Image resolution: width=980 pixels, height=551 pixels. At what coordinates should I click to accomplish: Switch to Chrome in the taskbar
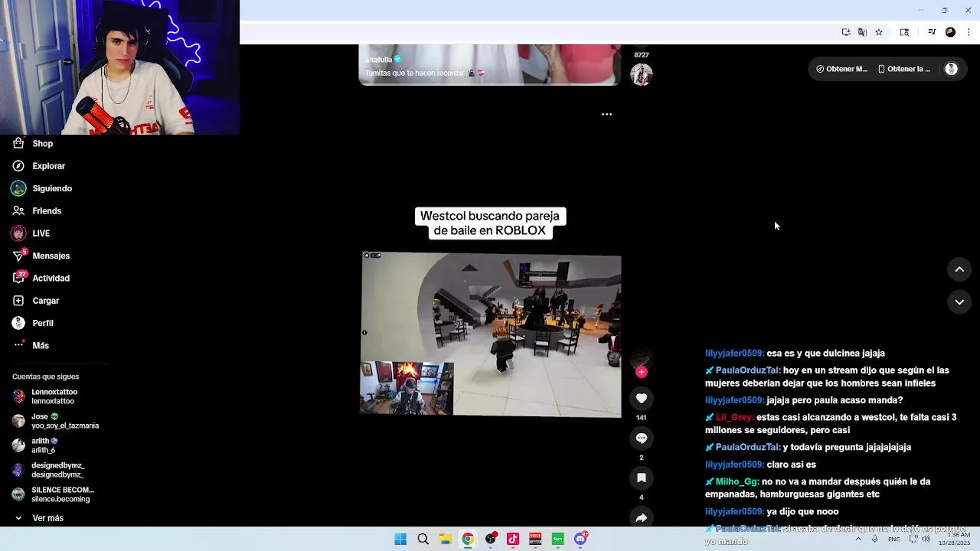click(x=468, y=539)
